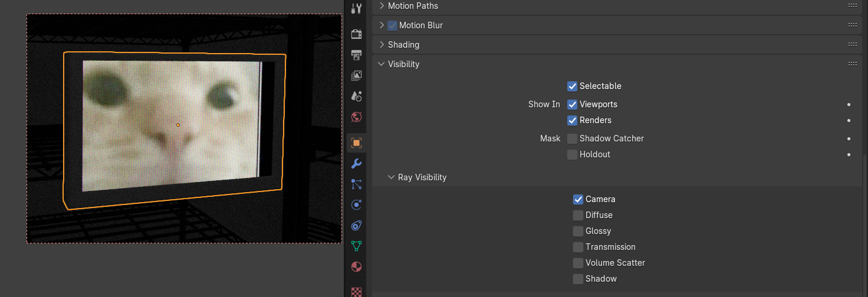Click the Motion Paths panel grip handle
The width and height of the screenshot is (868, 297).
(853, 5)
